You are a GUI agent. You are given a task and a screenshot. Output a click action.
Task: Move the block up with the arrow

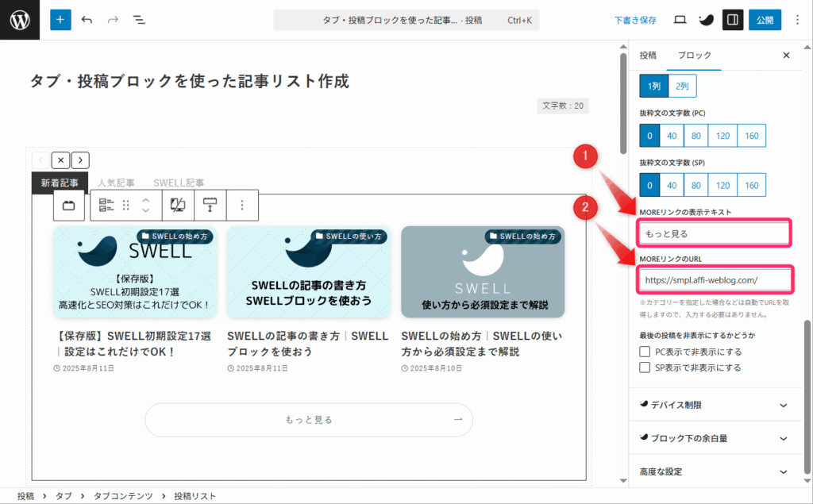coord(146,200)
